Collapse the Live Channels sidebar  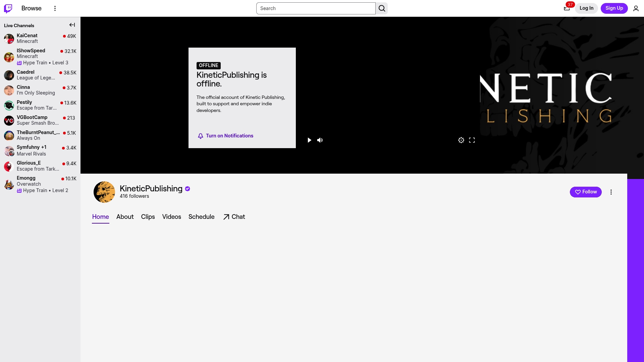pos(72,25)
